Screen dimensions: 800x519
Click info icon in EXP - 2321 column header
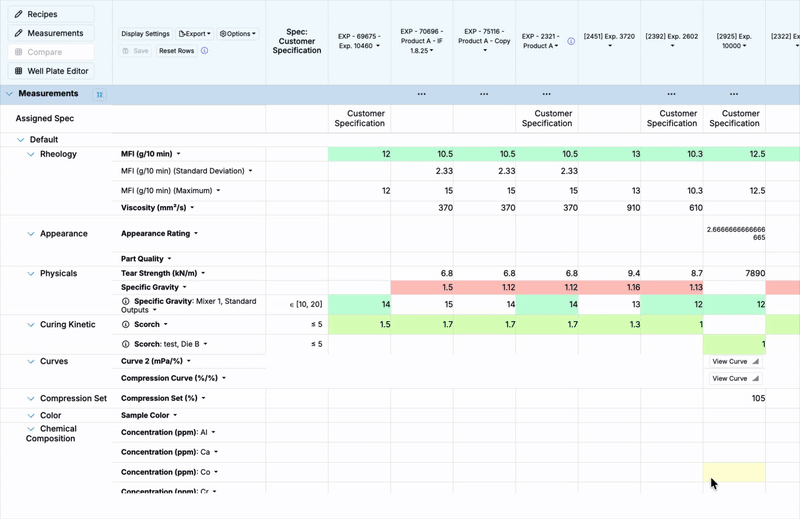pos(571,42)
